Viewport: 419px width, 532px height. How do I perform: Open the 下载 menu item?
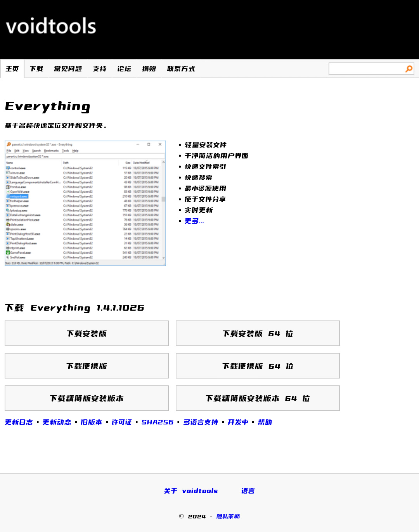[36, 69]
